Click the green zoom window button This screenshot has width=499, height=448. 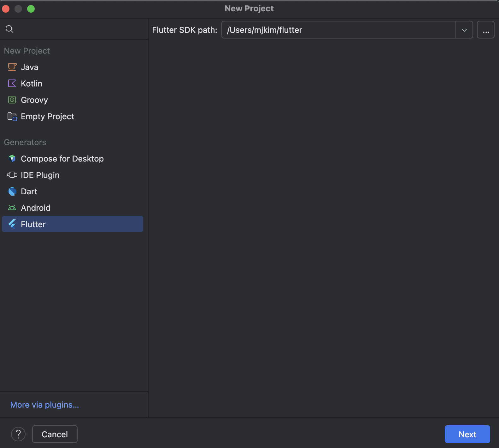31,9
